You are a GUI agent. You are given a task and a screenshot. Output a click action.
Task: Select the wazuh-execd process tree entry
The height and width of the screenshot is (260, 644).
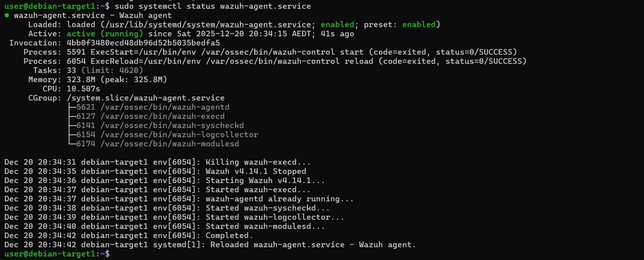click(162, 116)
